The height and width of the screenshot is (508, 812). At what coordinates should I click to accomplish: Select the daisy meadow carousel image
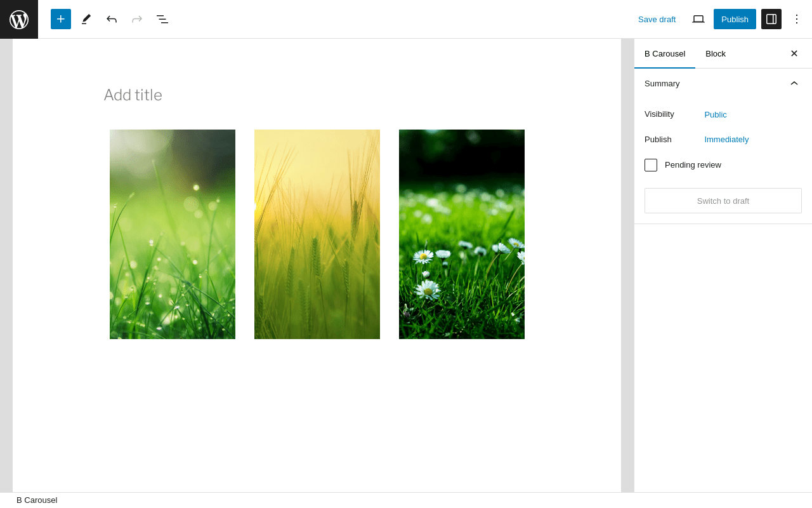[x=462, y=234]
